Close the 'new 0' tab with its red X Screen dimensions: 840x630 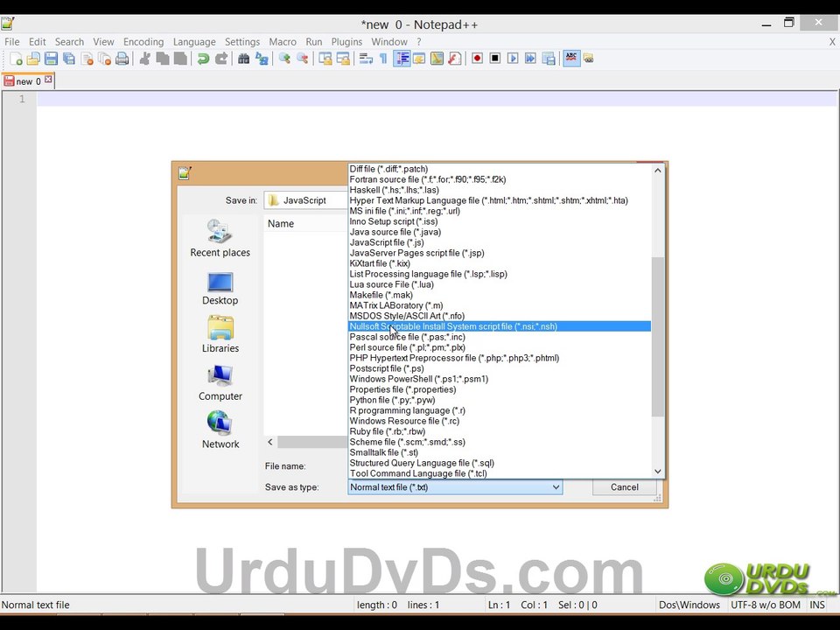48,80
